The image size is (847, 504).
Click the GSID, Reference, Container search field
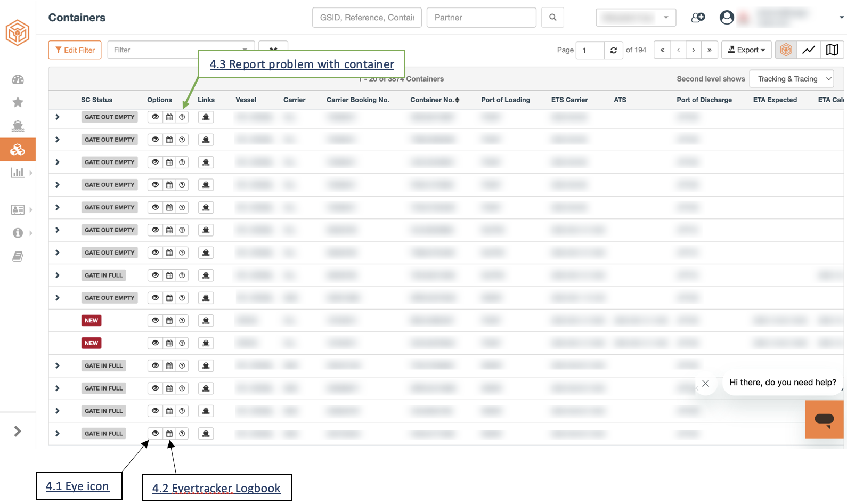pos(367,18)
